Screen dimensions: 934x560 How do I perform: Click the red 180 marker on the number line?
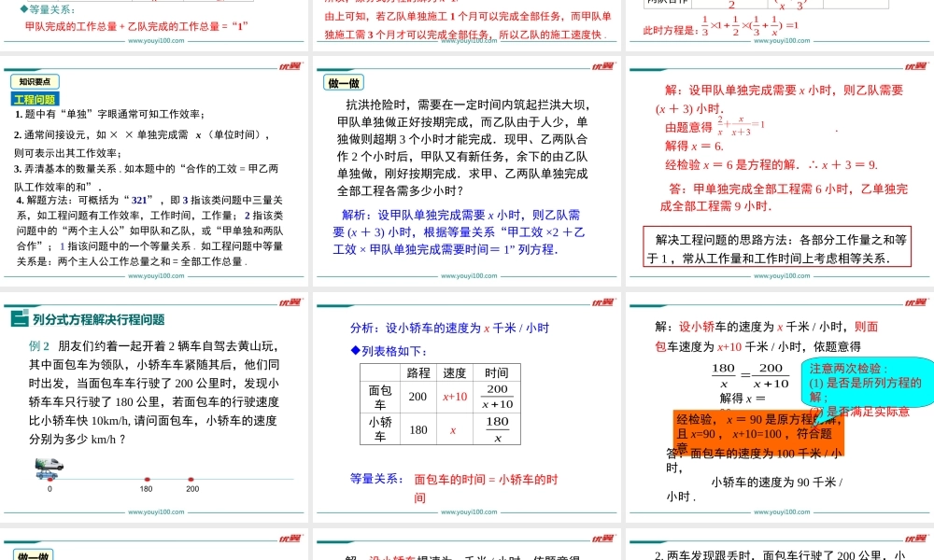(147, 480)
